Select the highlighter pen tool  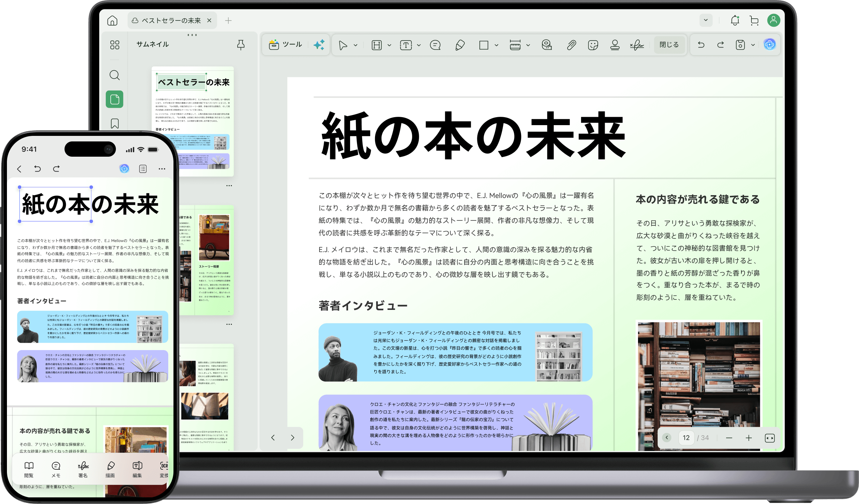[x=460, y=45]
